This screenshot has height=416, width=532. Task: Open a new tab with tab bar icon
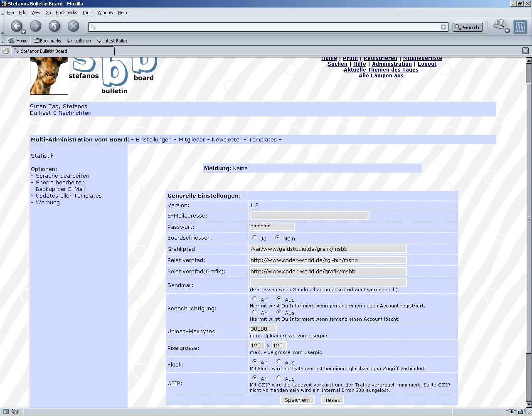tap(5, 51)
